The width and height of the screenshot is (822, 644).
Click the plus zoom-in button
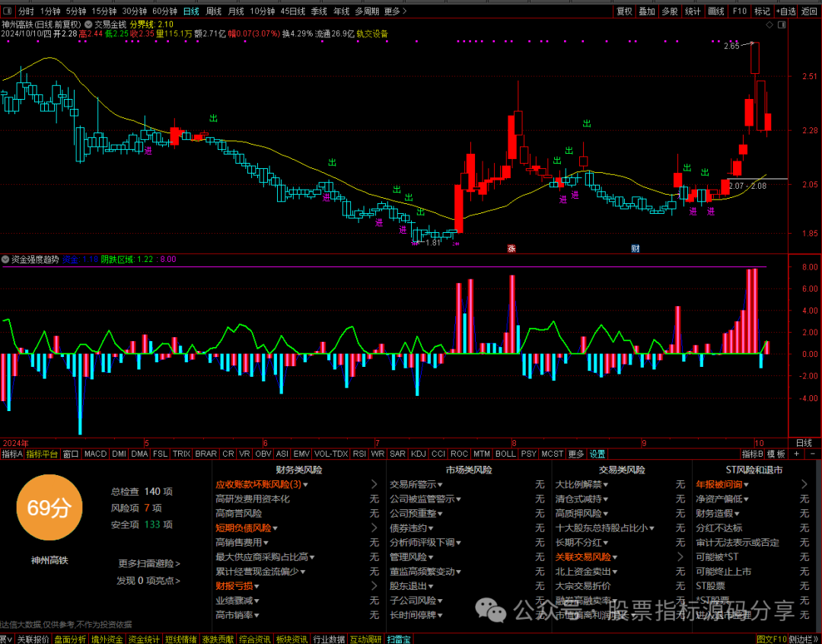coord(797,454)
